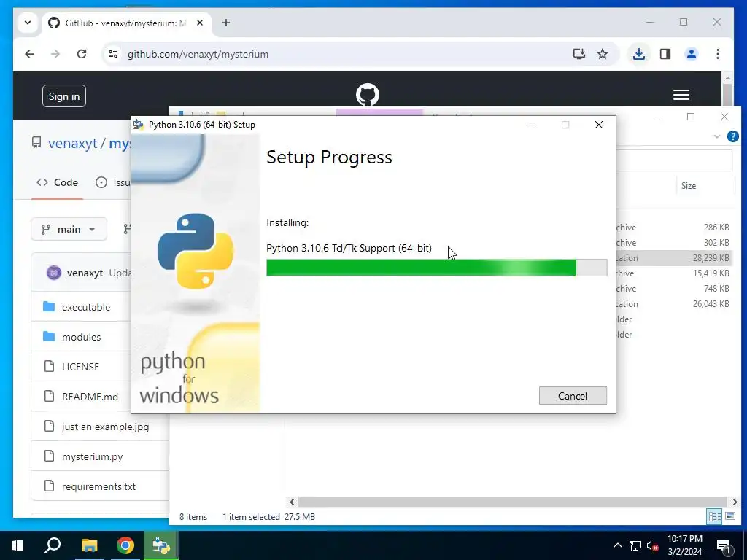Open taskbar search
This screenshot has width=747, height=560.
pos(53,545)
